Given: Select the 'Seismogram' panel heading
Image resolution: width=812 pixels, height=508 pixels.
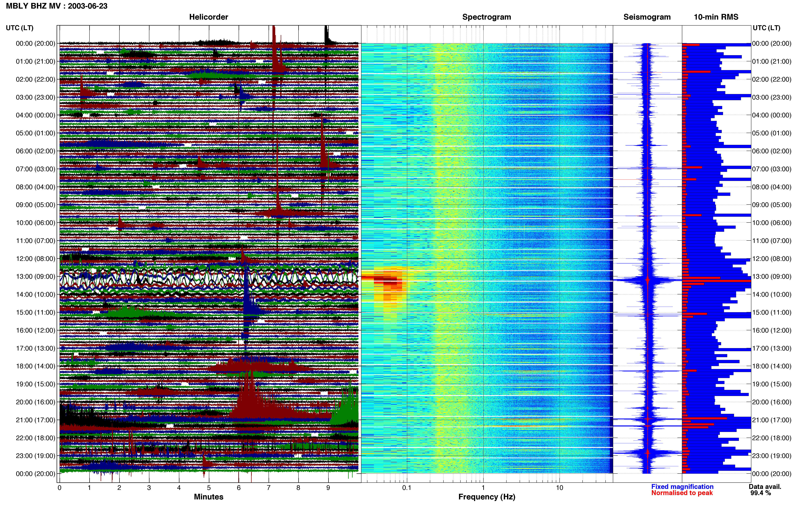Looking at the screenshot, I should [647, 17].
